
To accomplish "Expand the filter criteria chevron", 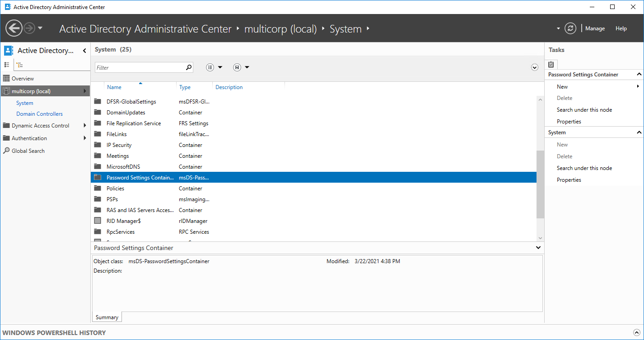I will click(535, 67).
